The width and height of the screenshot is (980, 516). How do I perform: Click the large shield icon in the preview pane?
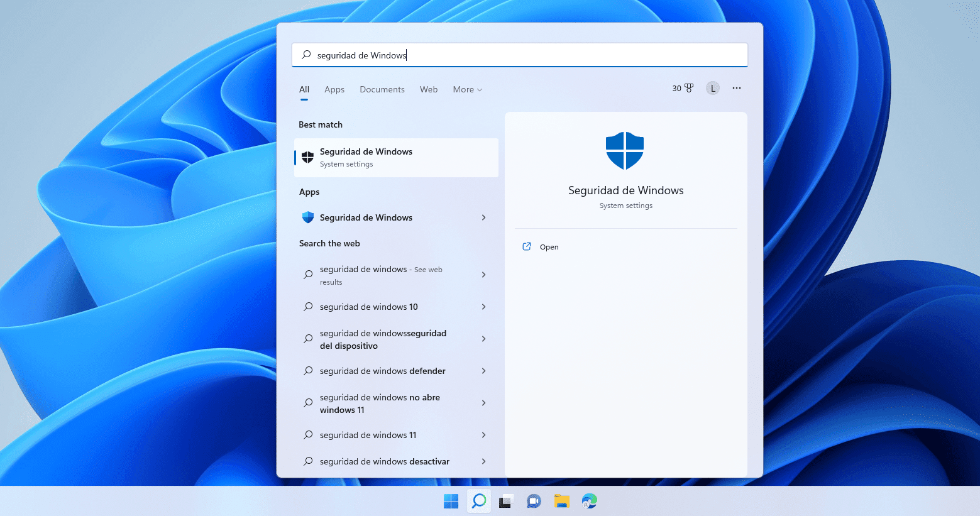(625, 150)
